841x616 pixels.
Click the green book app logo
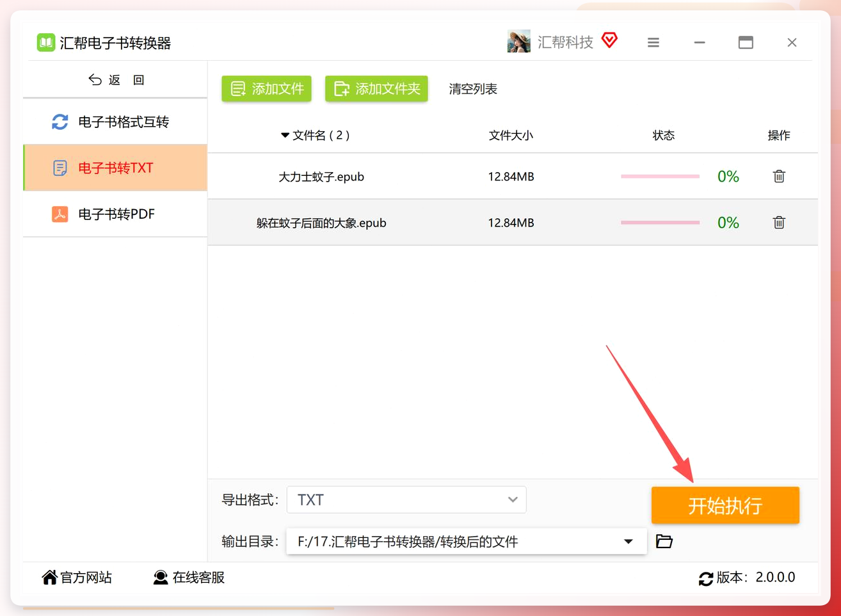point(45,43)
